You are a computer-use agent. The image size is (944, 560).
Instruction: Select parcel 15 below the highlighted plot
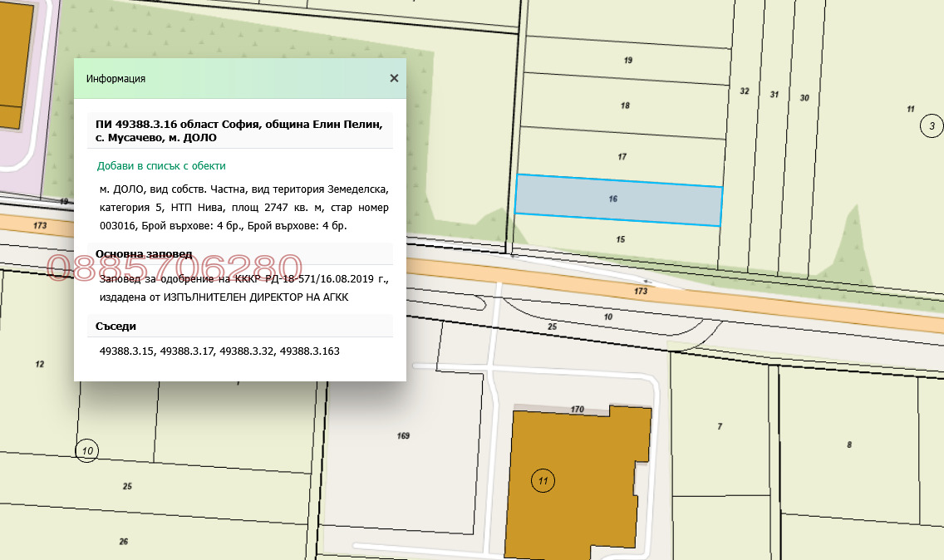click(620, 239)
